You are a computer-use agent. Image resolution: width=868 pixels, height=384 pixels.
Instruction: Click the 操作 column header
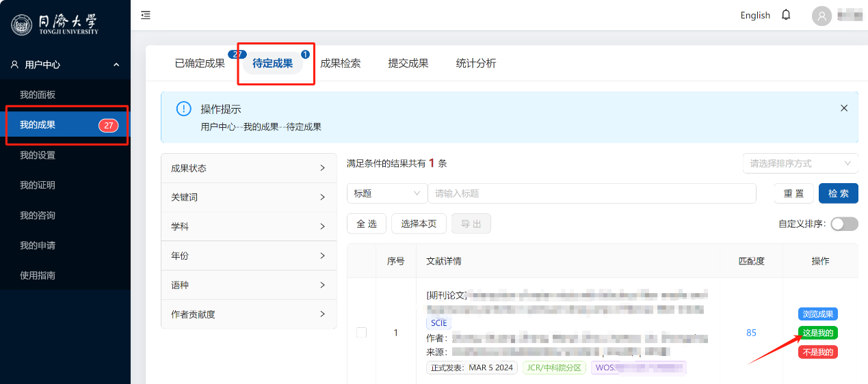coord(820,261)
